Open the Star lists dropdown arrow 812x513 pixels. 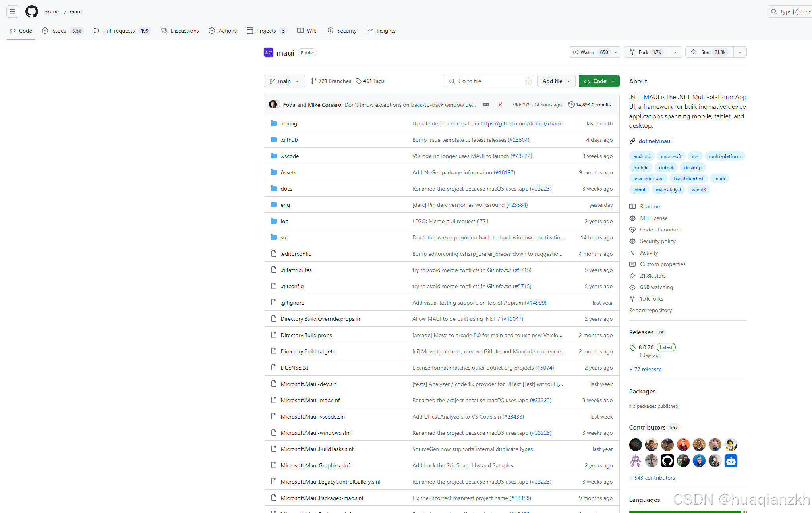click(740, 52)
